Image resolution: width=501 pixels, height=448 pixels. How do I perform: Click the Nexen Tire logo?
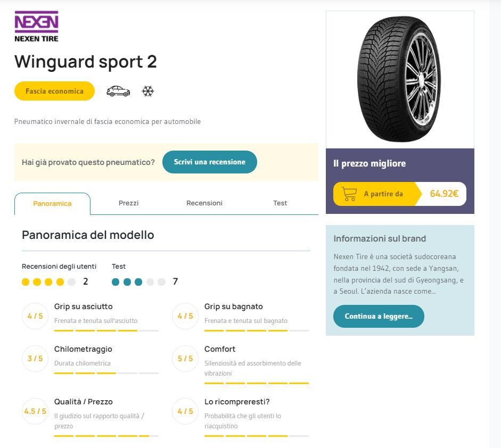tap(36, 27)
